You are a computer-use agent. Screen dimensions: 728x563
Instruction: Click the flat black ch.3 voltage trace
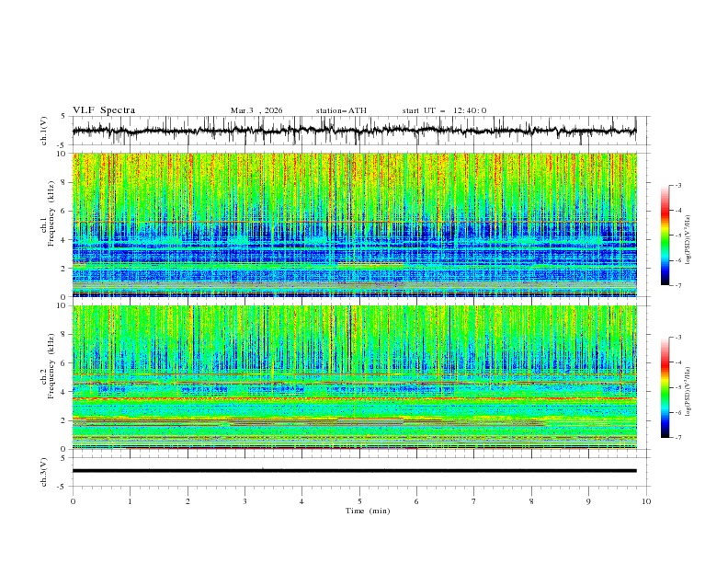coord(354,471)
